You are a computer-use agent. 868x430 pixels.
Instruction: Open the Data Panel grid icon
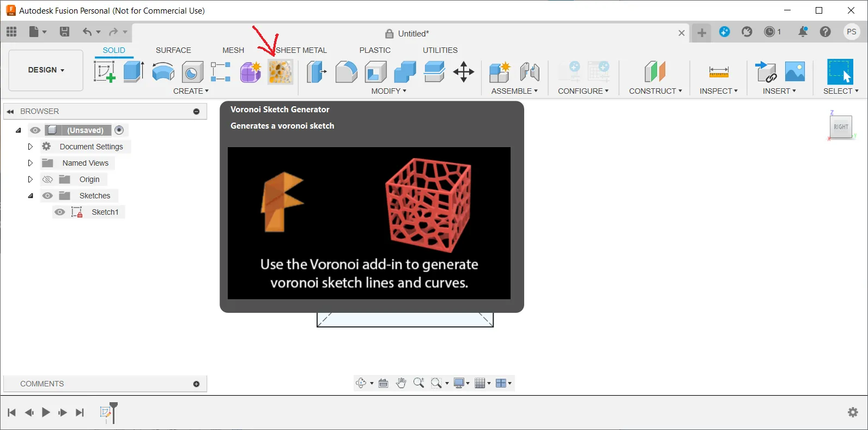click(11, 32)
